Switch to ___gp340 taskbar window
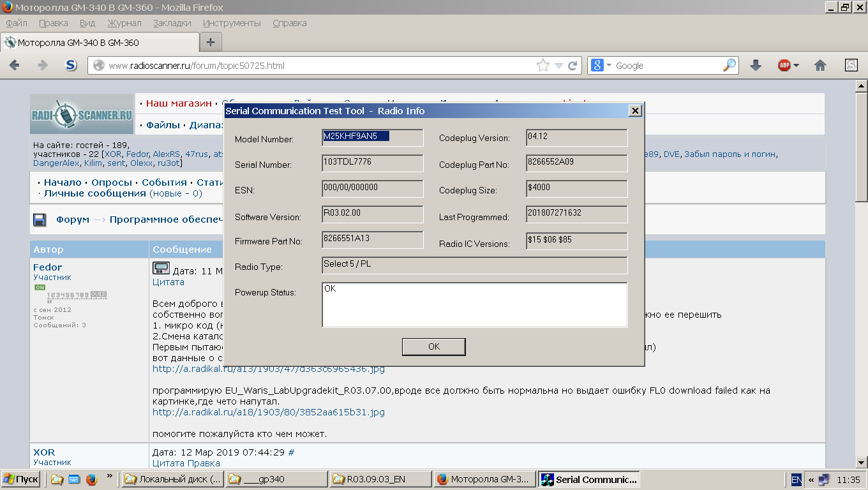Image resolution: width=868 pixels, height=490 pixels. tap(276, 479)
